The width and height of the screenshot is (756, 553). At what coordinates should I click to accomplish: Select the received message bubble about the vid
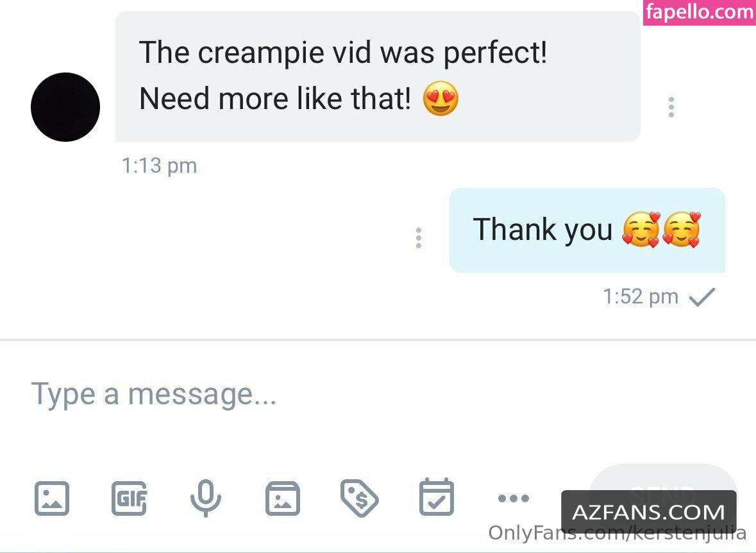378,77
